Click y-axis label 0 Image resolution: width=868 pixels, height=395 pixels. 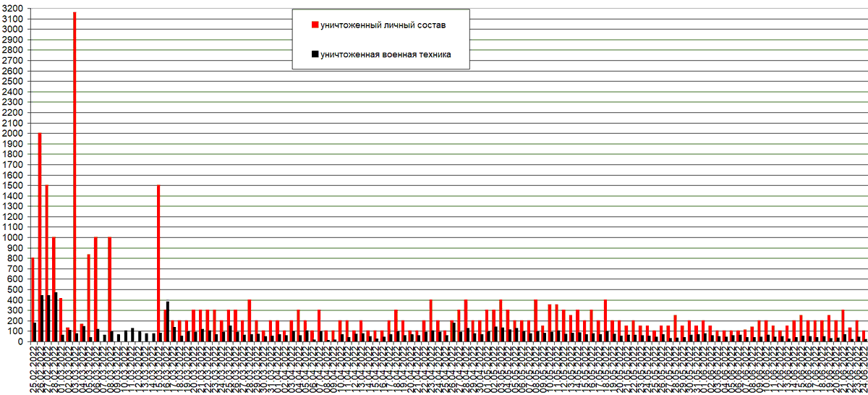20,341
